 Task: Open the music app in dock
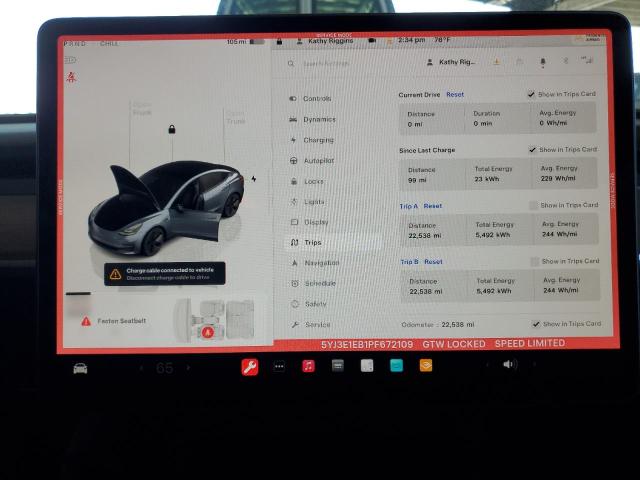308,366
